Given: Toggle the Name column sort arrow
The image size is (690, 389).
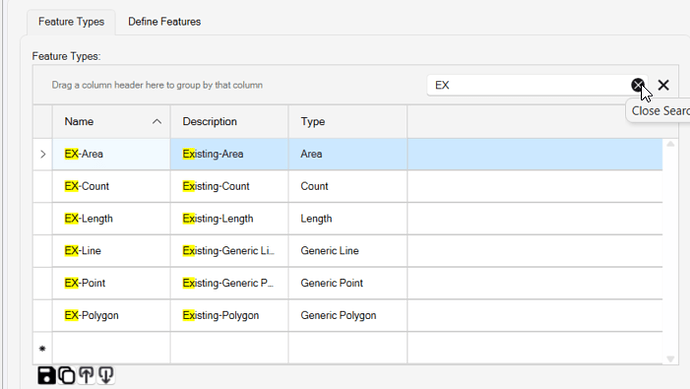Looking at the screenshot, I should point(157,122).
